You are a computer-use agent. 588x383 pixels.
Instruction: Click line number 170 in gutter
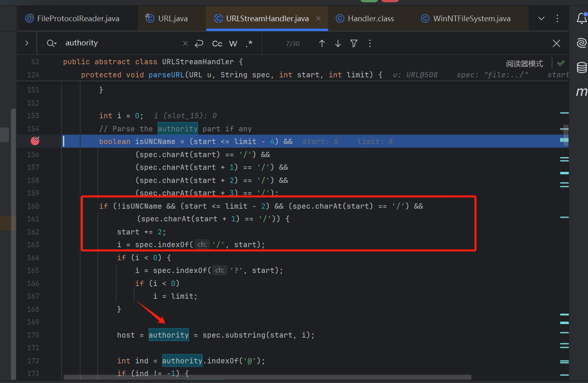(x=33, y=335)
